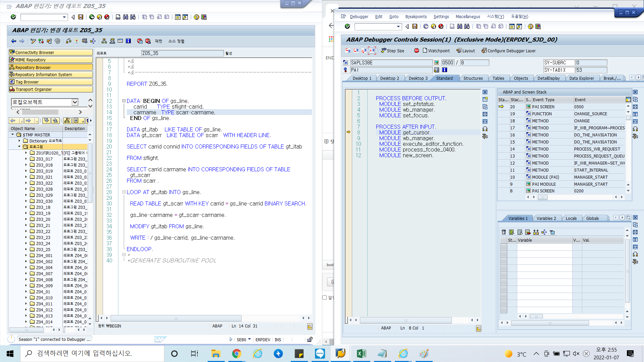
Task: Click the Layout button in debugger
Action: point(466,51)
